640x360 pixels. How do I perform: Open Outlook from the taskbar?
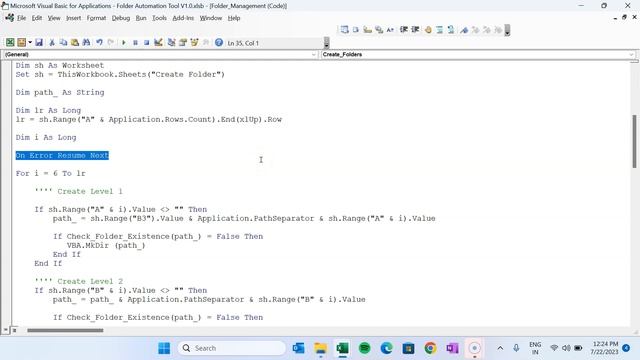[298, 348]
